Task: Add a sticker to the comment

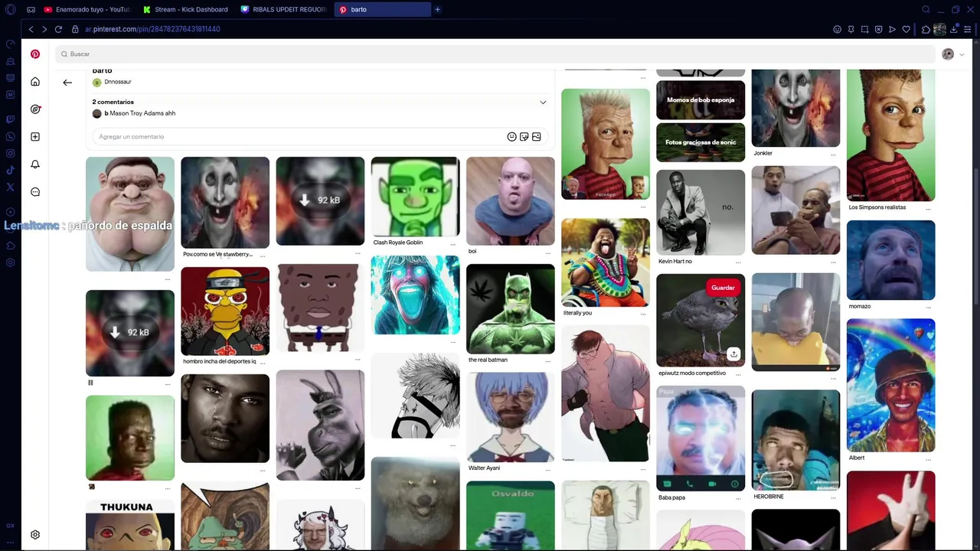Action: [524, 137]
